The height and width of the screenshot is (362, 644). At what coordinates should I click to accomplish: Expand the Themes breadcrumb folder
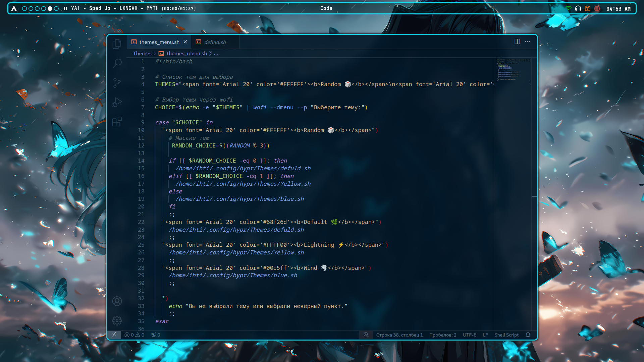[142, 54]
